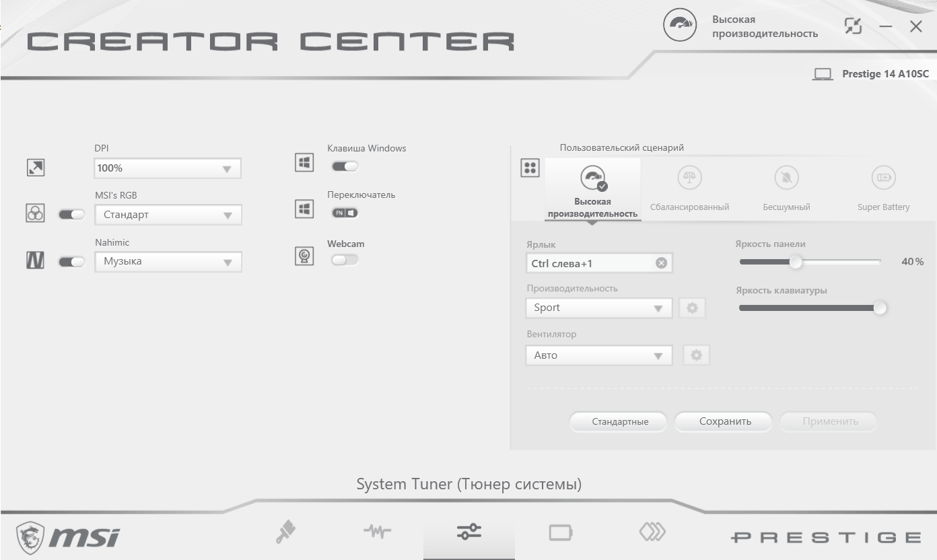Image resolution: width=937 pixels, height=560 pixels.
Task: Click the Яркость панели slider handle
Action: [796, 262]
